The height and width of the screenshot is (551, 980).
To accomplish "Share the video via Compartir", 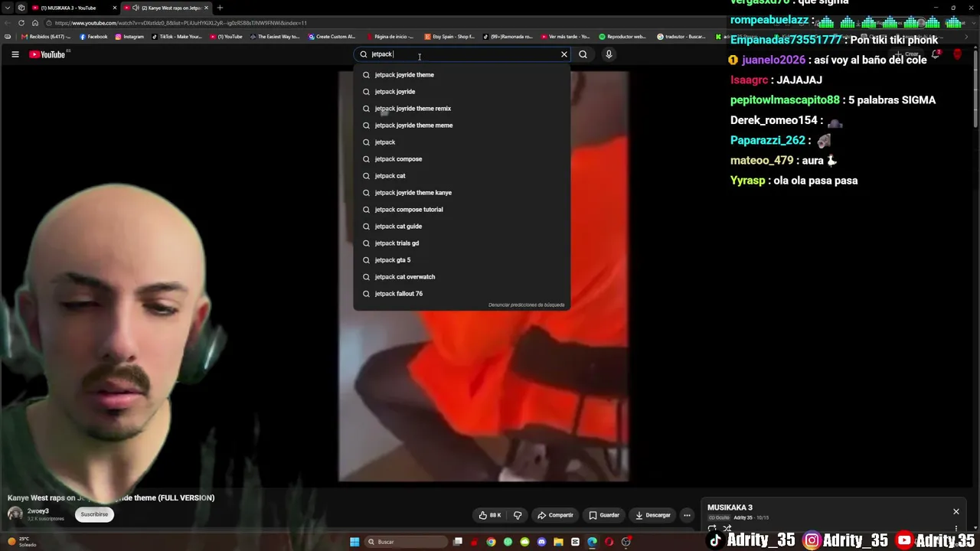I will [555, 515].
